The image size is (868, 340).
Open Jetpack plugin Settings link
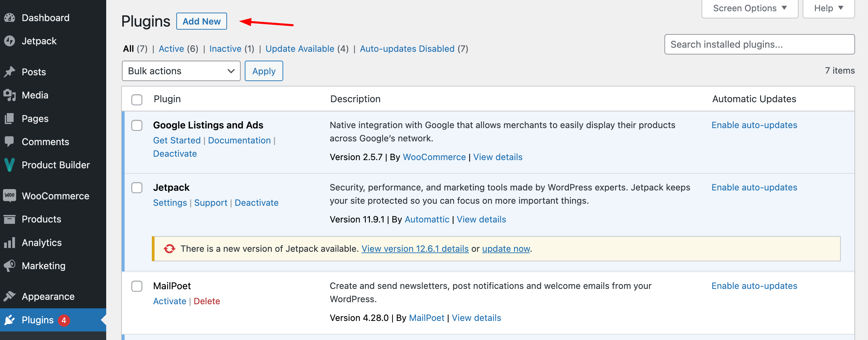click(170, 203)
